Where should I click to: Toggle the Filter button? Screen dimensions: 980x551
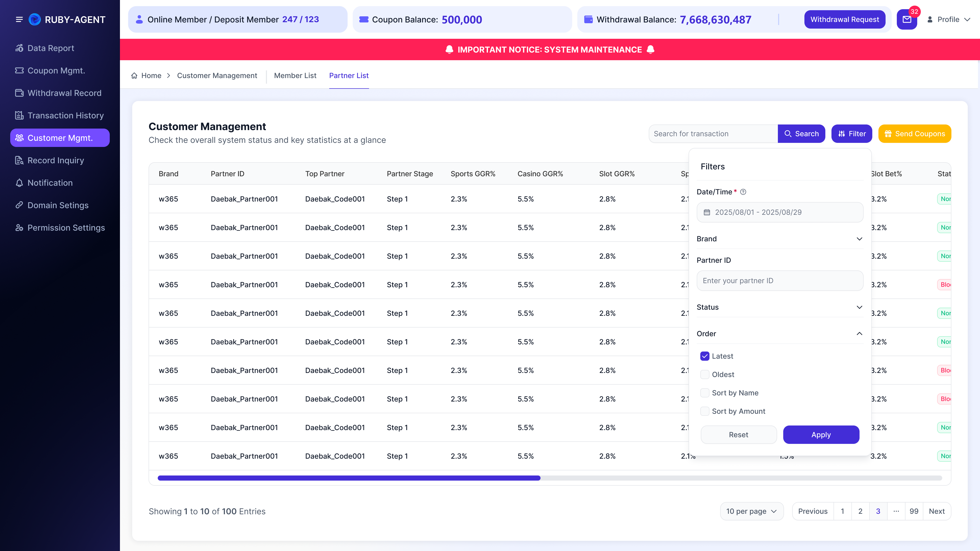tap(851, 134)
